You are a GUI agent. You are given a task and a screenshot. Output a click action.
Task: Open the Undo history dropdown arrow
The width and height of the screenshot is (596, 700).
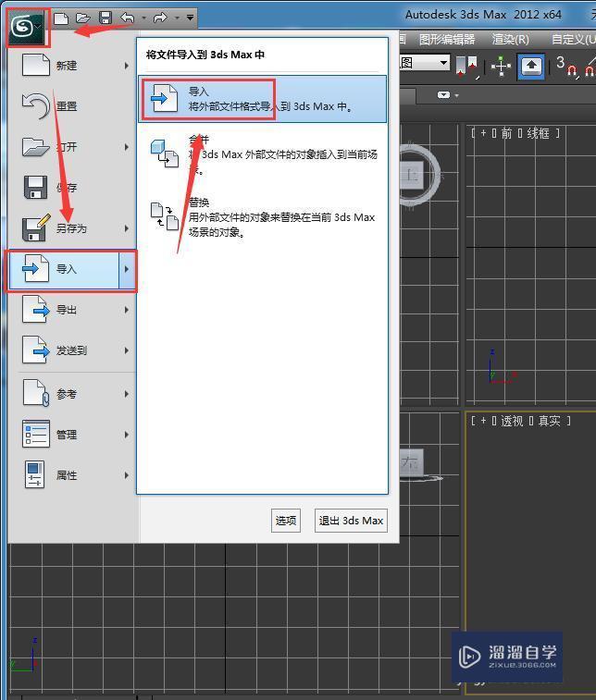(143, 18)
